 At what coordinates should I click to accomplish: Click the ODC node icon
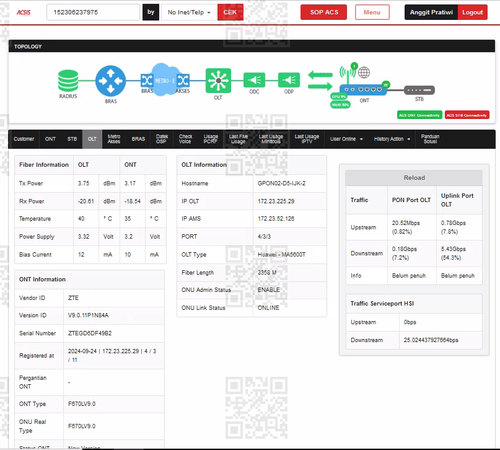click(x=254, y=80)
